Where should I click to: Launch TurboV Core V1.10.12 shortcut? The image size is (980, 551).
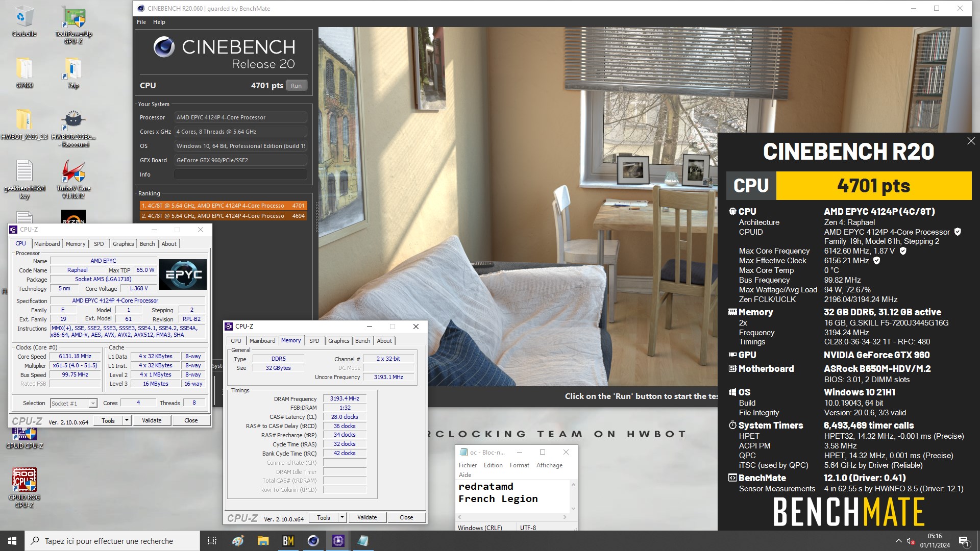[73, 179]
